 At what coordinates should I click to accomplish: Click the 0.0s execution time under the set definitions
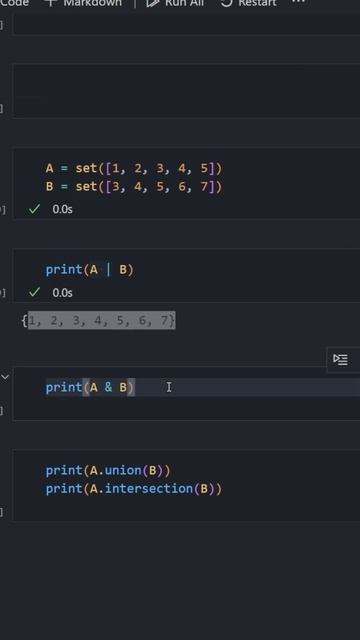click(62, 209)
